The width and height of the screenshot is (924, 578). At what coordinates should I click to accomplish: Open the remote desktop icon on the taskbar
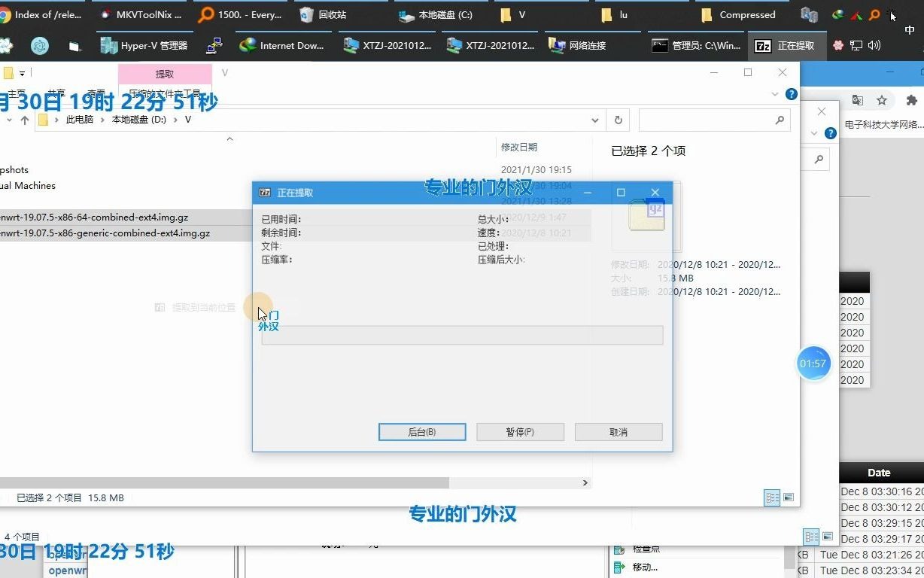[214, 46]
